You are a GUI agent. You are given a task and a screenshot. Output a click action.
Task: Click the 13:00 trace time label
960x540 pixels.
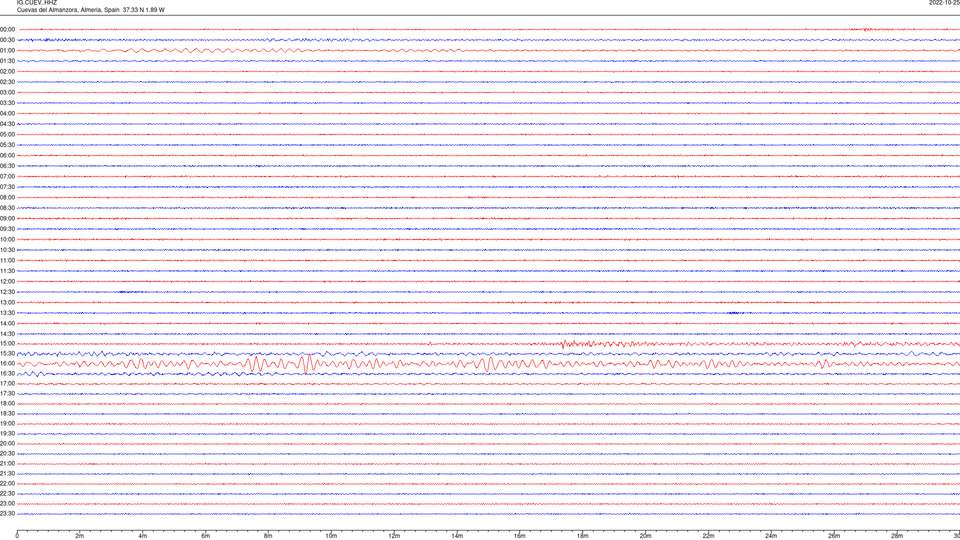coord(7,302)
